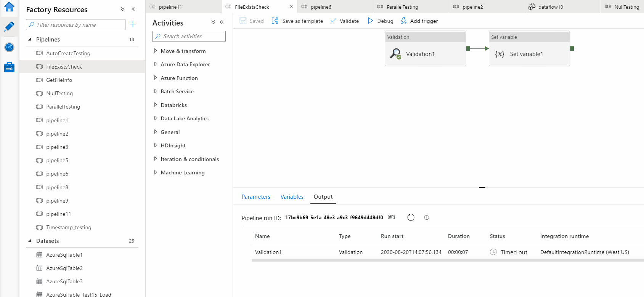Screen dimensions: 644x297
Task: Click the Search activities field
Action: coord(189,36)
